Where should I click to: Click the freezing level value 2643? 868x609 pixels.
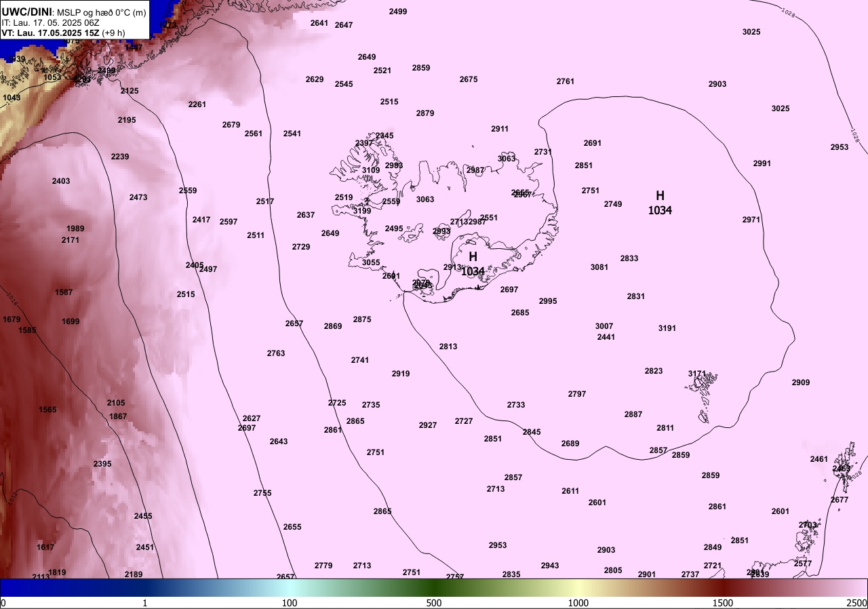[279, 441]
